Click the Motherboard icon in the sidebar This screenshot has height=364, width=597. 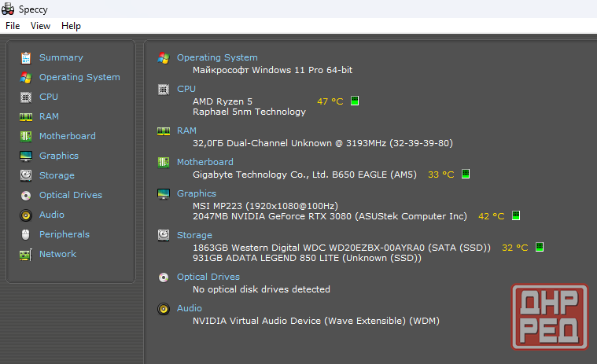[26, 136]
